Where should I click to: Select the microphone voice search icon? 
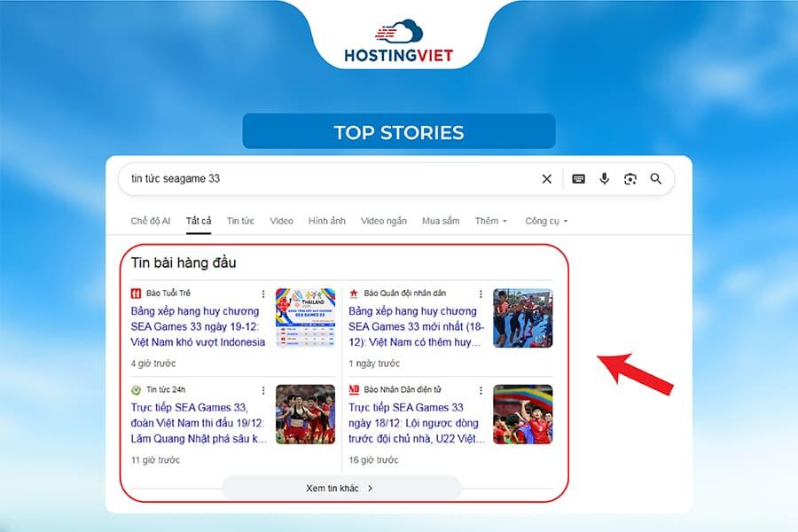[x=604, y=179]
